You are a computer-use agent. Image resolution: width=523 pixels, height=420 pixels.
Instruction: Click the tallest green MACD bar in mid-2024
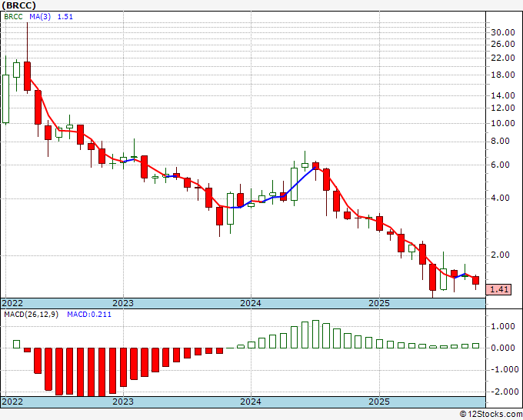pyautogui.click(x=315, y=335)
